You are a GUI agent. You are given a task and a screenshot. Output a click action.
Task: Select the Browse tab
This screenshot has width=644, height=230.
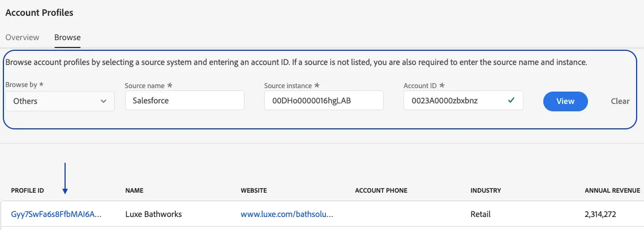click(x=67, y=37)
